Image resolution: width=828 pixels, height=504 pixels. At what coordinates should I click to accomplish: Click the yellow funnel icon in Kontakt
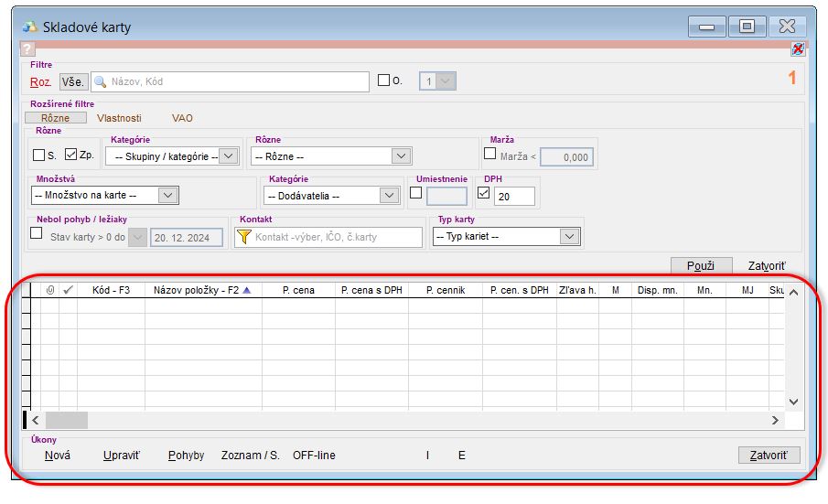point(243,237)
